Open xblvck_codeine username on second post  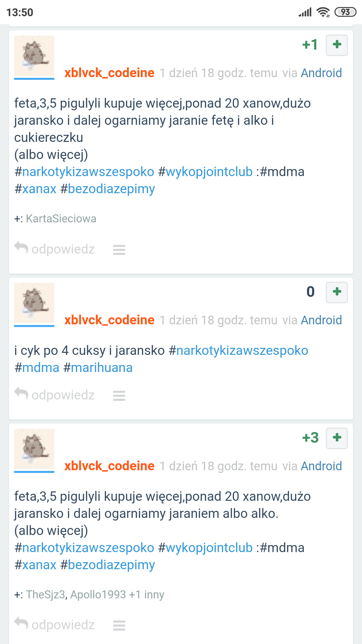(109, 320)
